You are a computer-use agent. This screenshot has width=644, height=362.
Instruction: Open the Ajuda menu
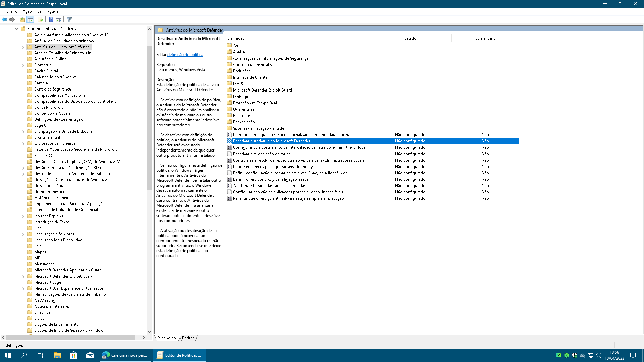(53, 11)
